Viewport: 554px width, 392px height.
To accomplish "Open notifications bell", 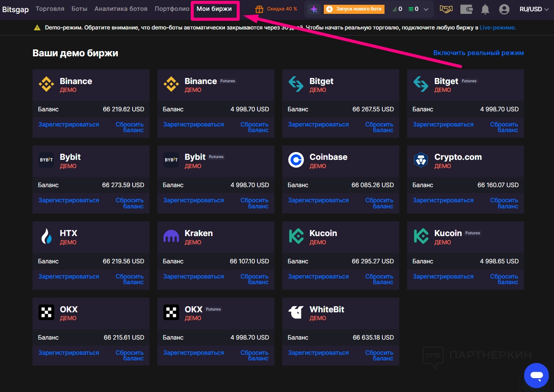I will 485,9.
